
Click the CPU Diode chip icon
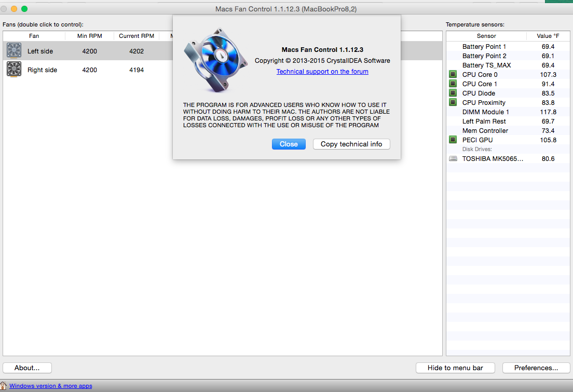(453, 93)
